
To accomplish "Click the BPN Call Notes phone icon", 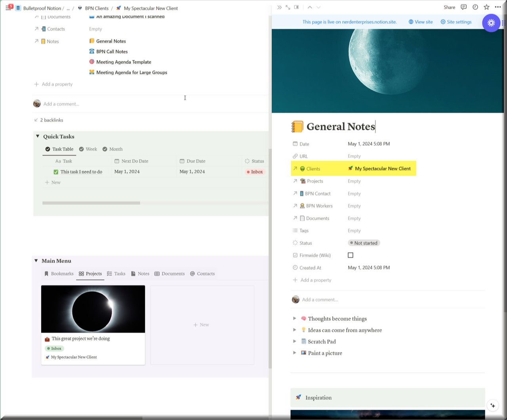I will point(92,51).
